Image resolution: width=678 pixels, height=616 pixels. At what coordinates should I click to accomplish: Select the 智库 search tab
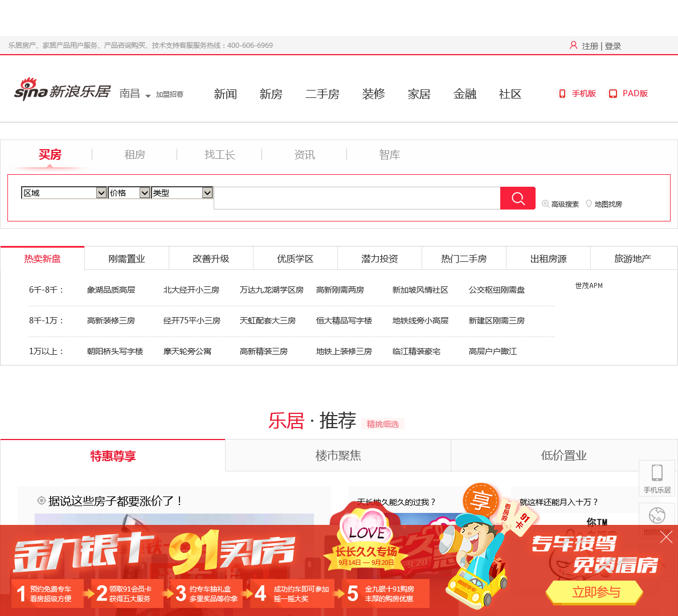coord(390,155)
